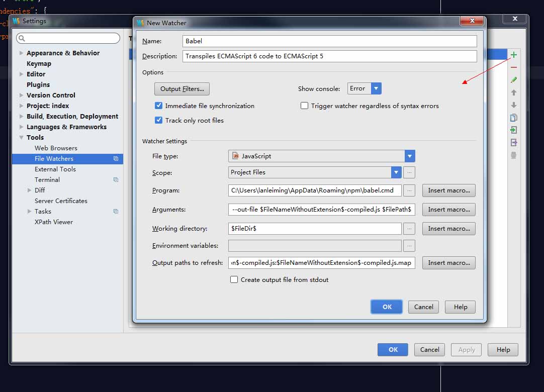544x392 pixels.
Task: Add a new file watcher with plus icon
Action: tap(514, 55)
